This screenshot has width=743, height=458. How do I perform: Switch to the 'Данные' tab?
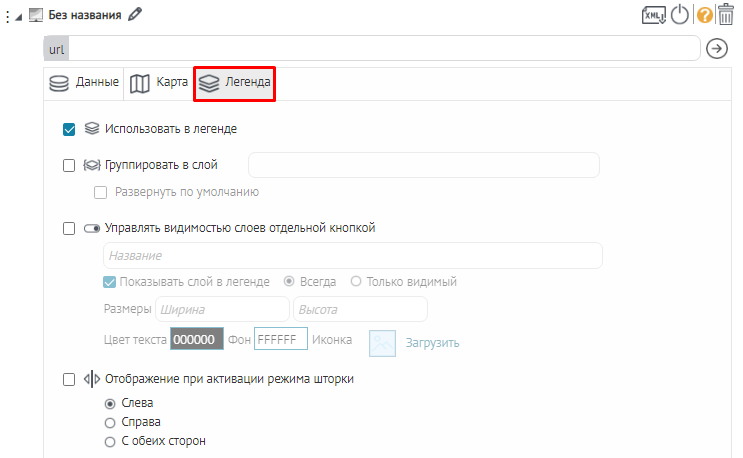pos(85,83)
